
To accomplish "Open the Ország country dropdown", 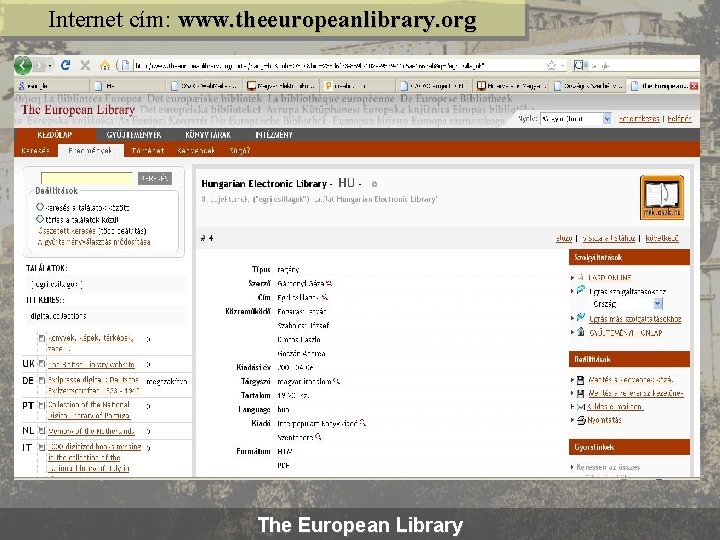I will tap(627, 304).
